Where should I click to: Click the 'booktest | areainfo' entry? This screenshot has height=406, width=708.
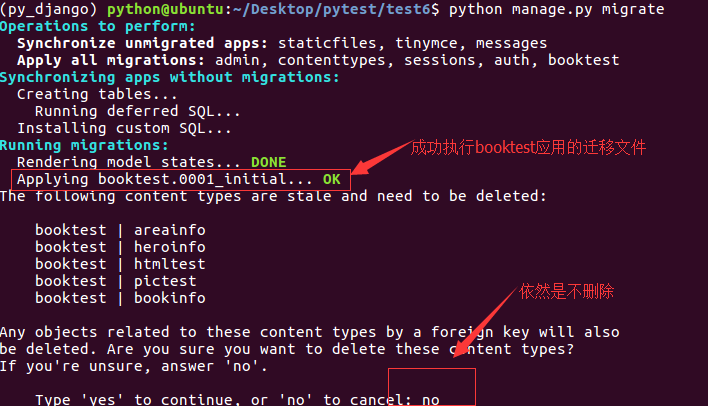click(x=120, y=230)
